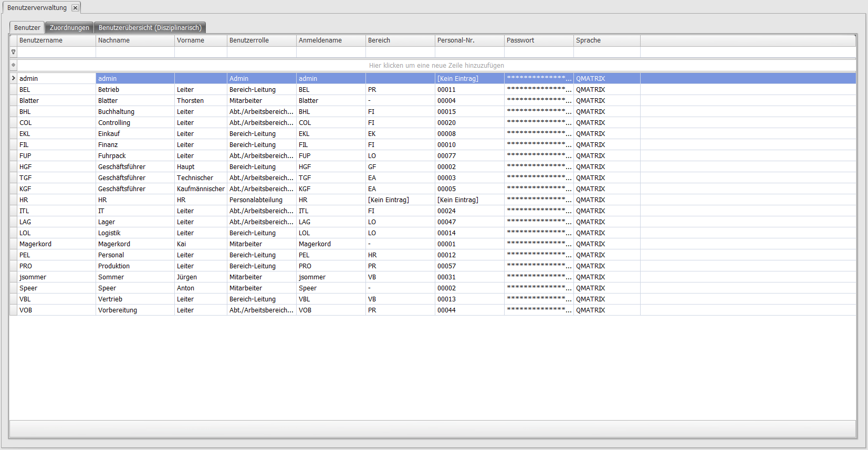Open the Benutzerrolle cell of user jsommer
This screenshot has height=450, width=868.
coord(261,277)
